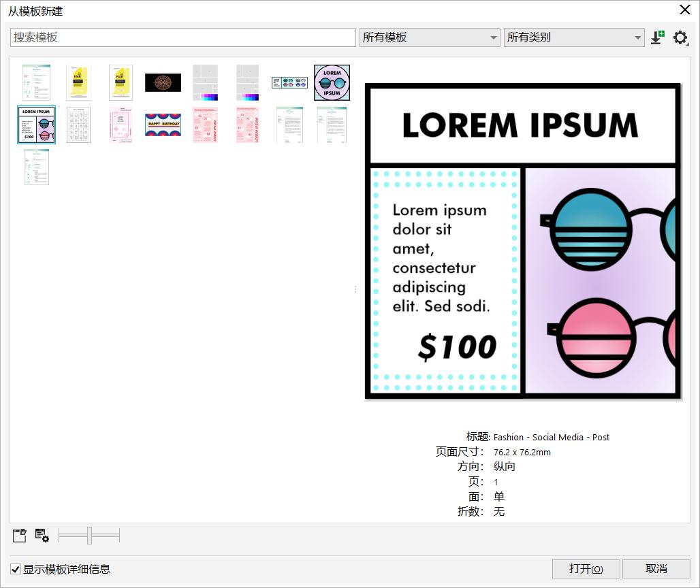
Task: Click inside the 搜索模板 search field
Action: pos(182,37)
